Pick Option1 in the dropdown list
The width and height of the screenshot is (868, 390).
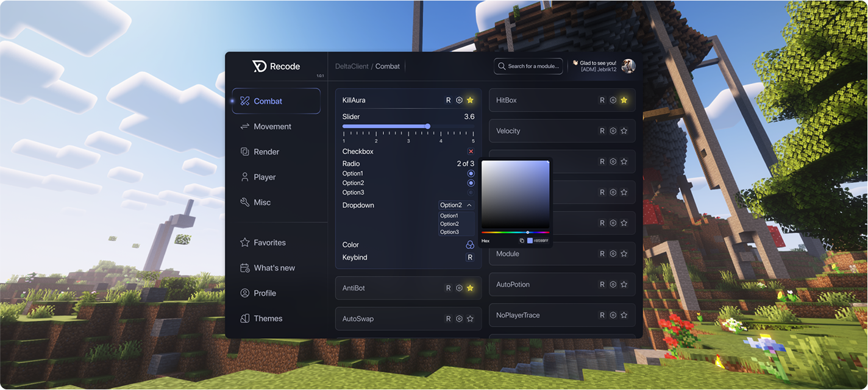coord(450,216)
